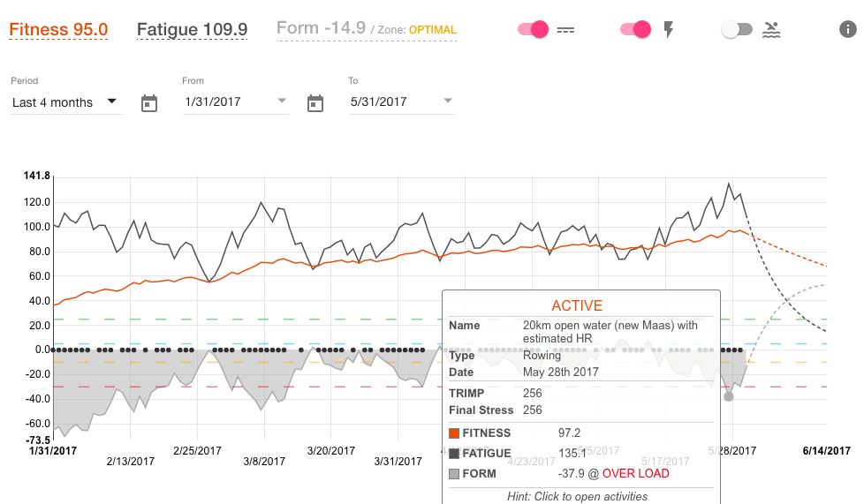Open the To date calendar icon

coord(315,103)
